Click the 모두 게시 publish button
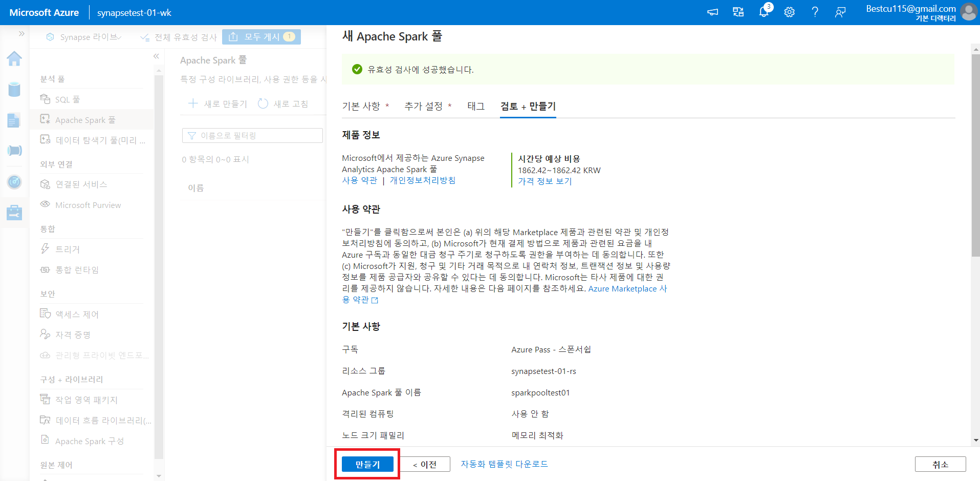Viewport: 980px width, 481px height. tap(262, 37)
